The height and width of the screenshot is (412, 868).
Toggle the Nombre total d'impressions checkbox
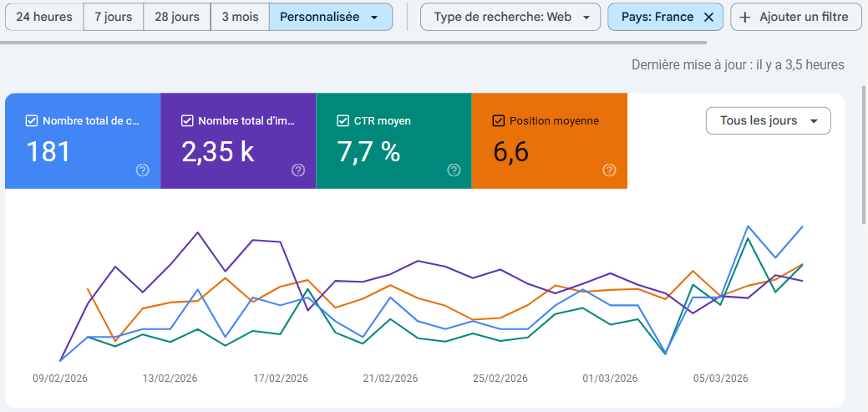point(187,120)
